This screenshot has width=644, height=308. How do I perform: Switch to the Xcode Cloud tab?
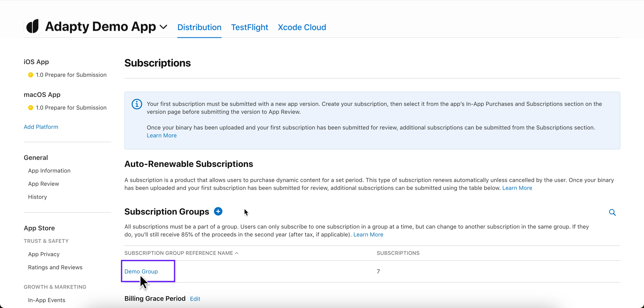pyautogui.click(x=302, y=27)
